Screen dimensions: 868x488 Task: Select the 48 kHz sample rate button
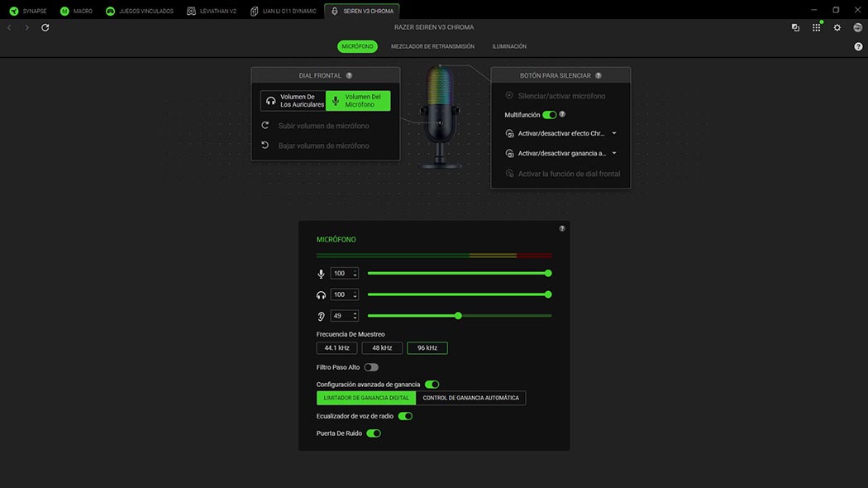(x=382, y=348)
